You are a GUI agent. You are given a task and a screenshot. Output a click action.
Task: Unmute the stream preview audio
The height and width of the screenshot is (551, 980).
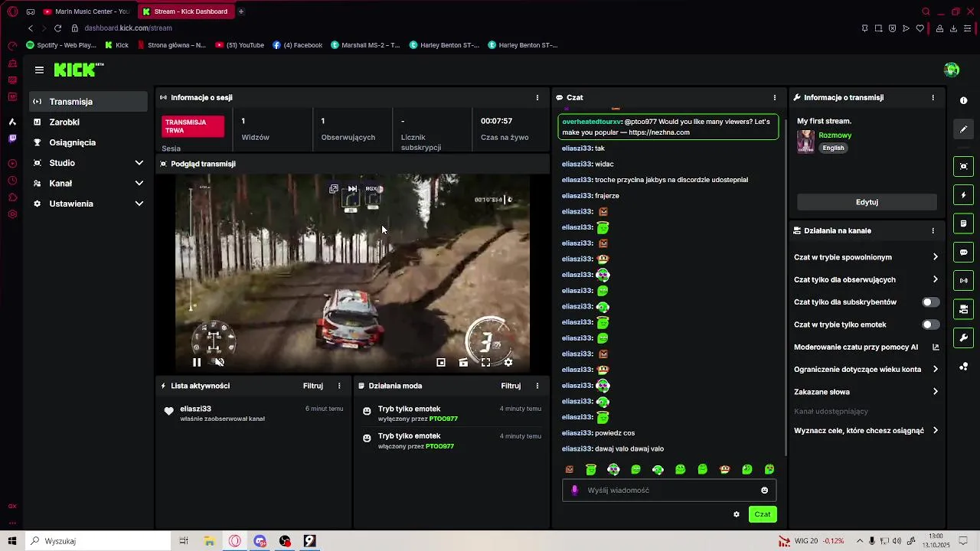[219, 363]
